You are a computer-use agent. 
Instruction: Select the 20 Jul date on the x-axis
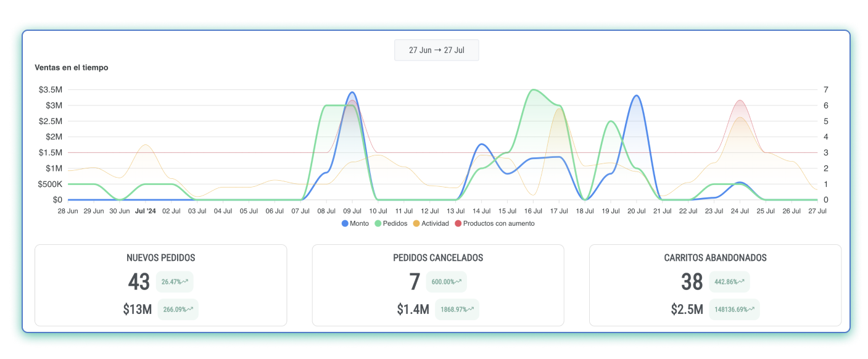(x=637, y=211)
